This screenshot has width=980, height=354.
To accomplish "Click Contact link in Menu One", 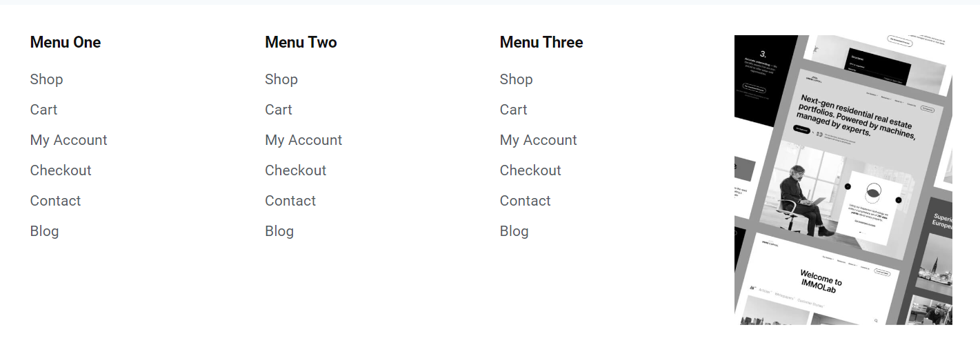I will [x=55, y=201].
